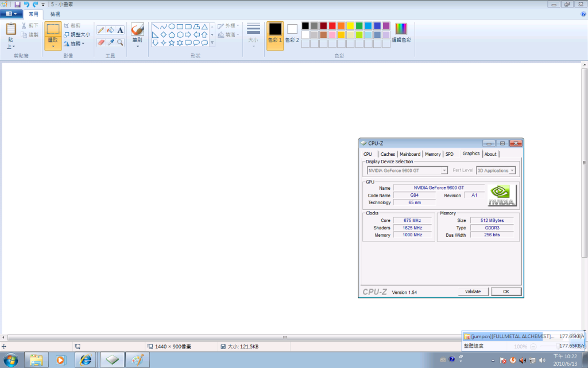Screen dimensions: 588x368
Task: Click the Save icon in title bar
Action: [17, 5]
